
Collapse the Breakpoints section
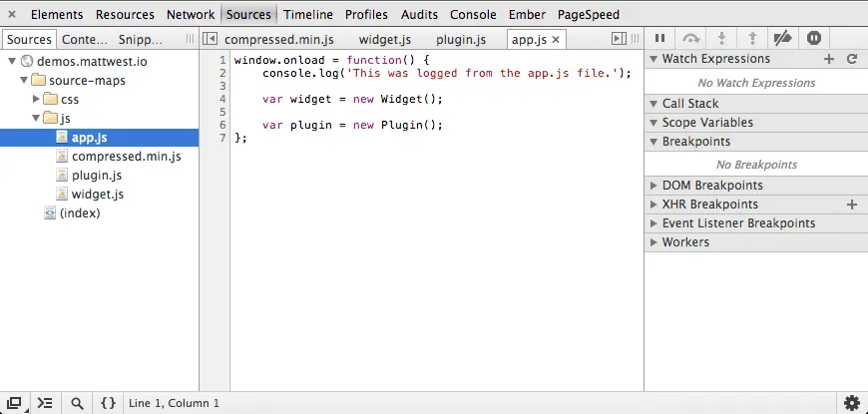[653, 141]
